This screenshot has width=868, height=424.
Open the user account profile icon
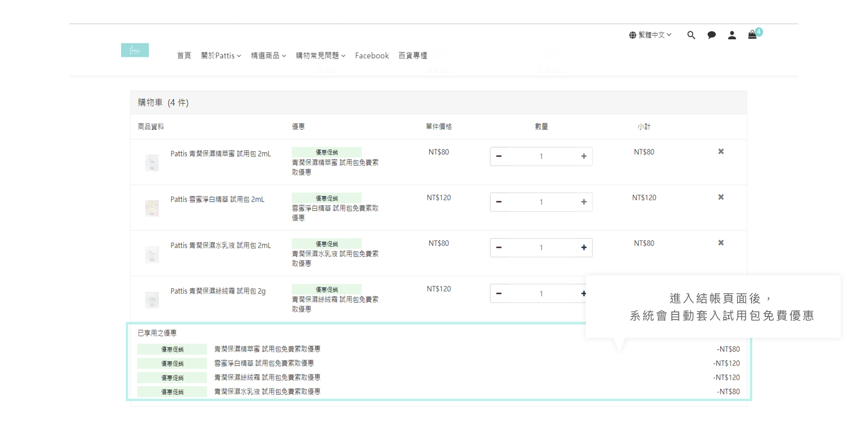pos(732,35)
